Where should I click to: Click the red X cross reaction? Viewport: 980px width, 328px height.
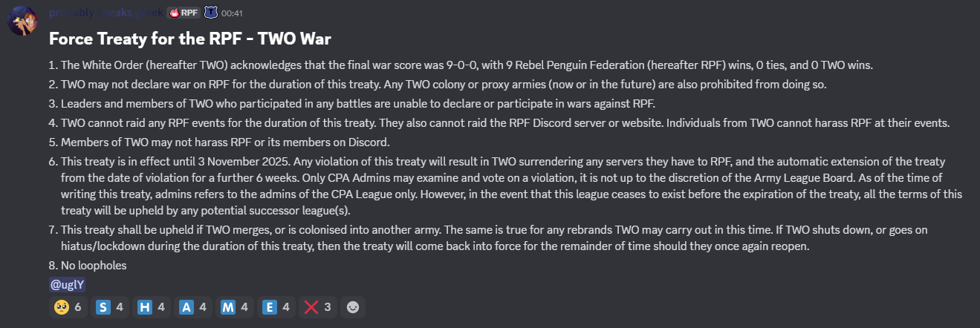[x=317, y=306]
